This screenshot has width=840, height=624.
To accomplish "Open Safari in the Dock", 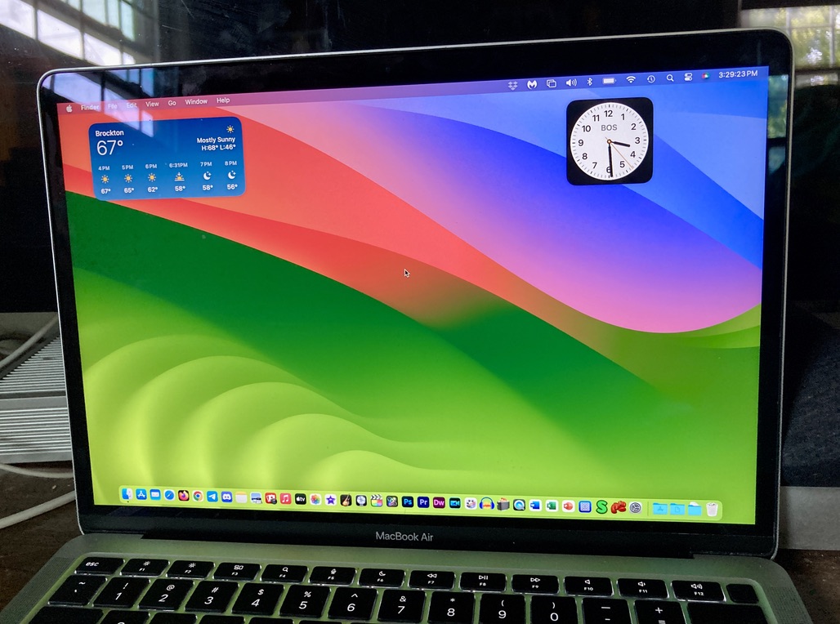I will 169,496.
